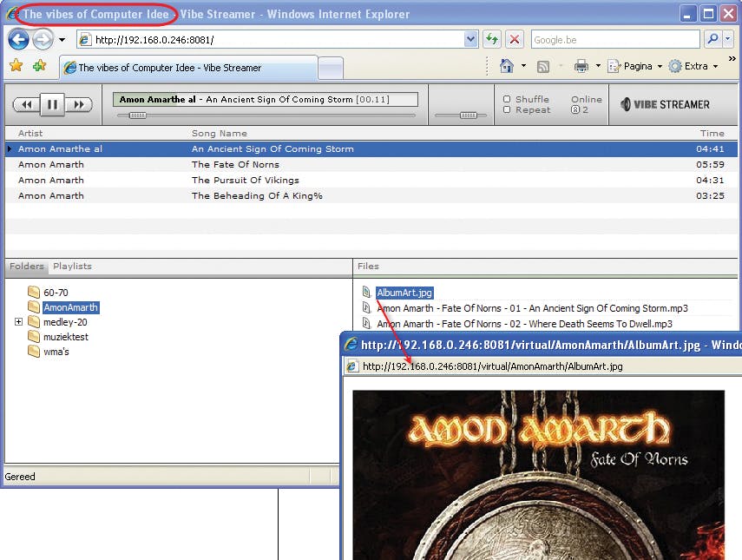
Task: Click the magnifier Search button
Action: point(712,39)
